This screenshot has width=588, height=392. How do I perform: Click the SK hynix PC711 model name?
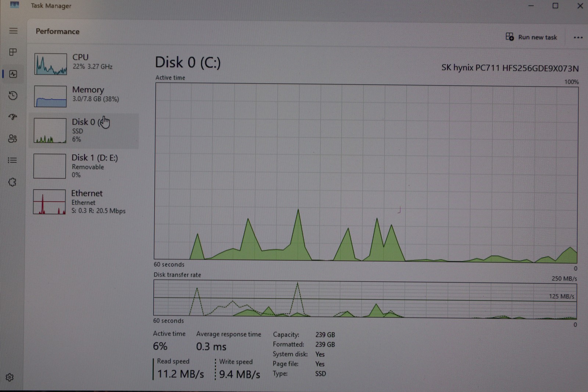510,68
